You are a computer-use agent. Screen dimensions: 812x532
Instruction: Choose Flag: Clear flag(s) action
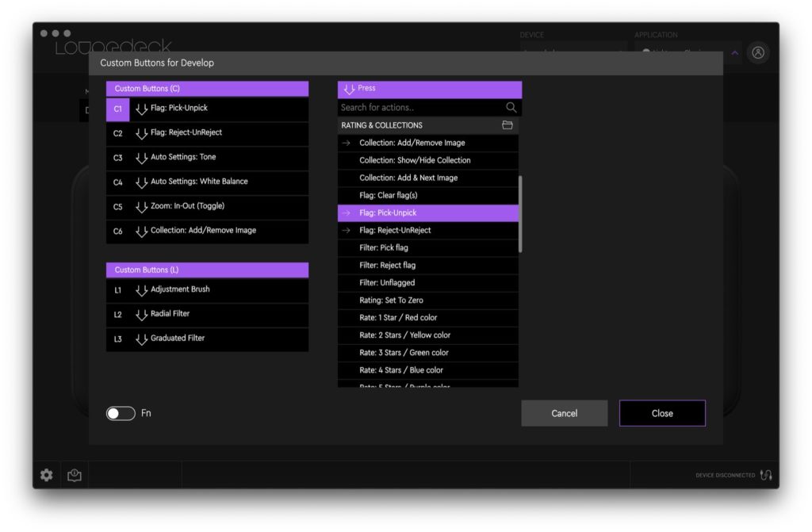427,195
